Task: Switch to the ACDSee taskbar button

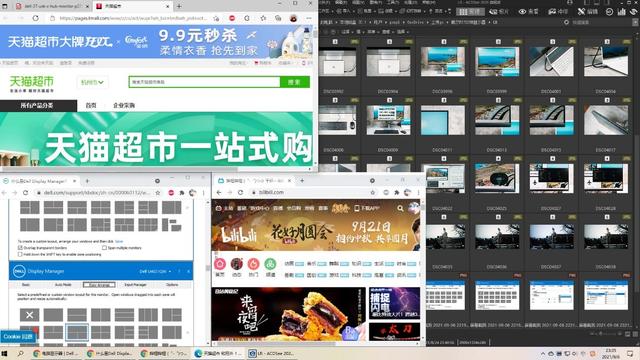Action: [273, 353]
